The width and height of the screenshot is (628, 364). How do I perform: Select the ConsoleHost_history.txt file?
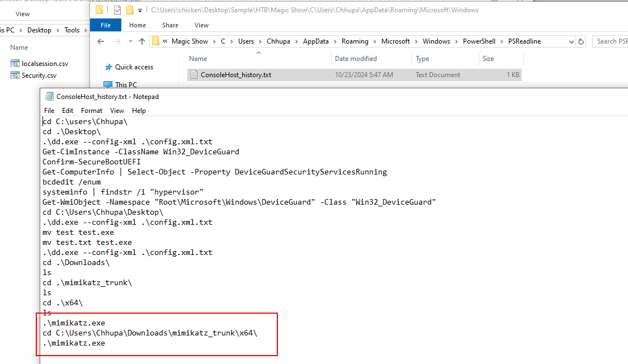(235, 75)
